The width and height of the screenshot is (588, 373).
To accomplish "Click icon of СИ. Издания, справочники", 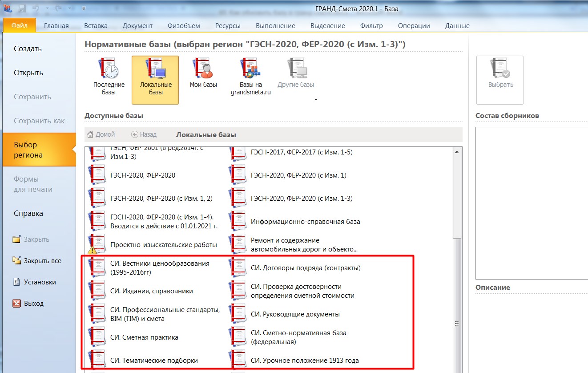I will coord(97,291).
